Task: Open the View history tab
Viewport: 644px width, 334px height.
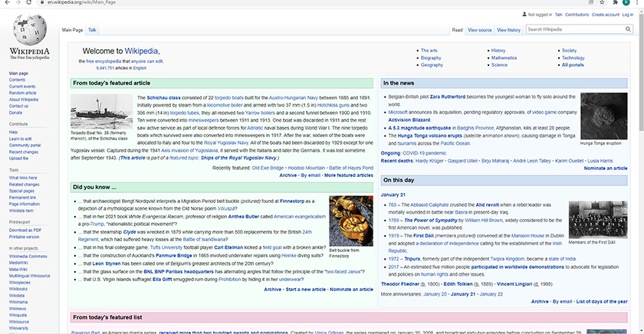Action: tap(508, 30)
